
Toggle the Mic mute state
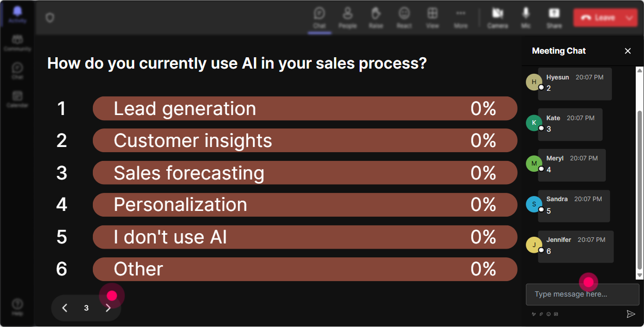pos(526,18)
